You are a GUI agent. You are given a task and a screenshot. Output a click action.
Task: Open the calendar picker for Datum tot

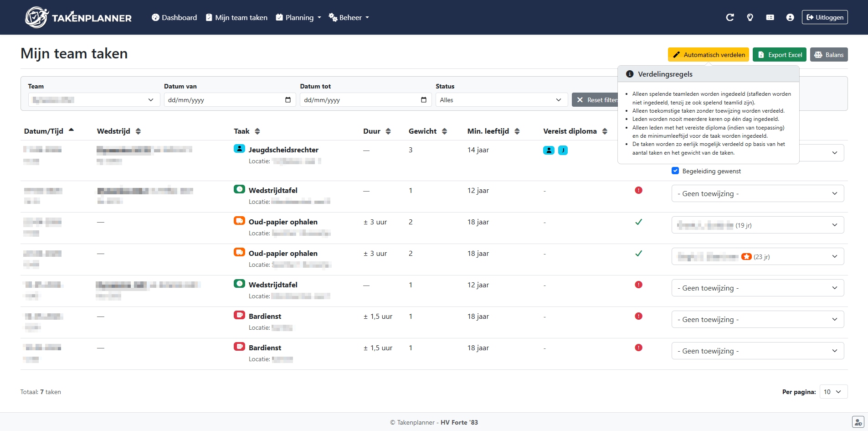coord(423,100)
